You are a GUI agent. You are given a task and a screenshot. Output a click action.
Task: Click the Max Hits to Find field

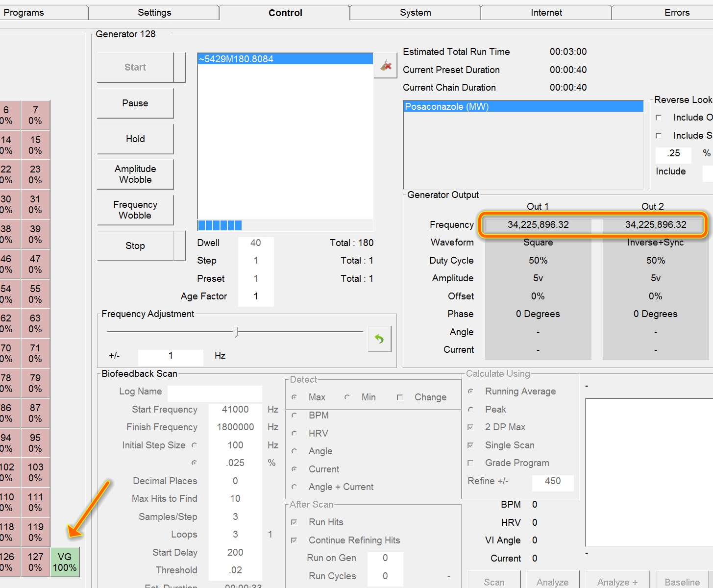[235, 499]
